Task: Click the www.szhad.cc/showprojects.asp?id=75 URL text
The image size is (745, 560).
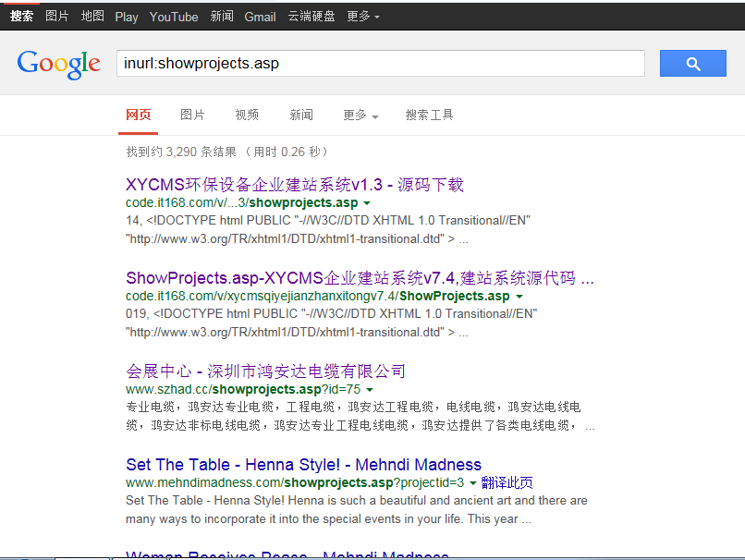Action: [243, 389]
